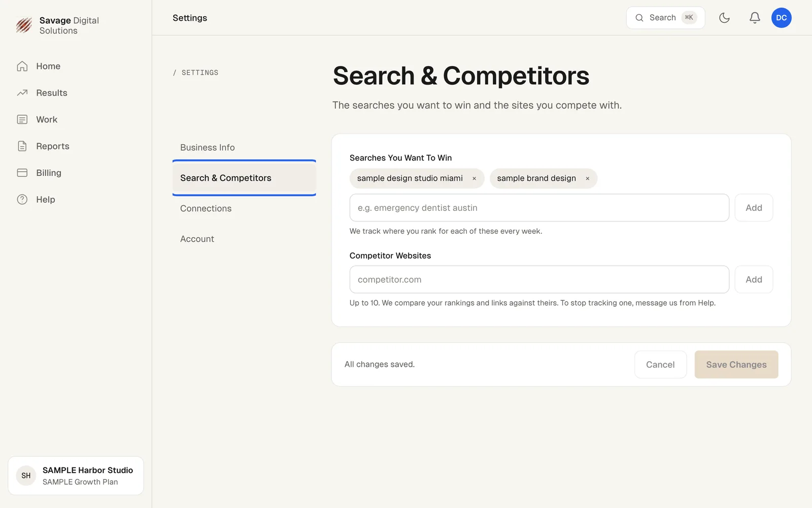Click the Results trend-line icon
The width and height of the screenshot is (812, 508).
(x=22, y=93)
